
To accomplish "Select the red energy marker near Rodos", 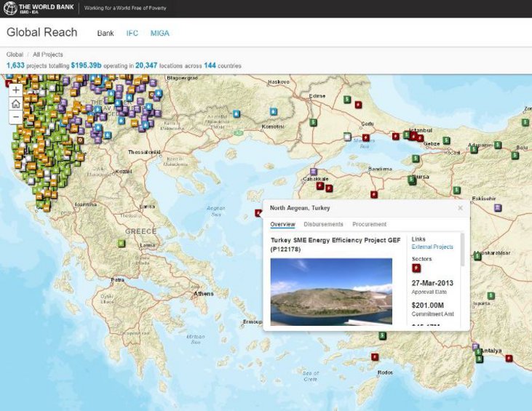I will point(375,357).
